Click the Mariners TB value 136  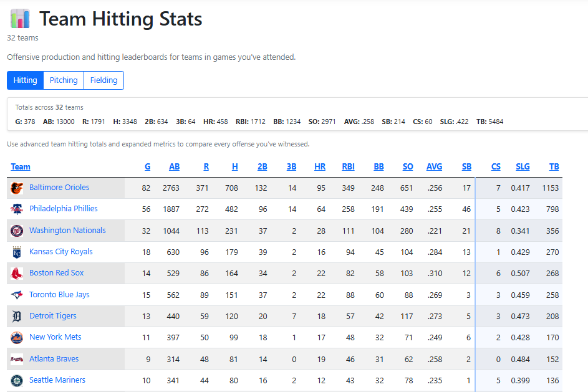pyautogui.click(x=552, y=381)
